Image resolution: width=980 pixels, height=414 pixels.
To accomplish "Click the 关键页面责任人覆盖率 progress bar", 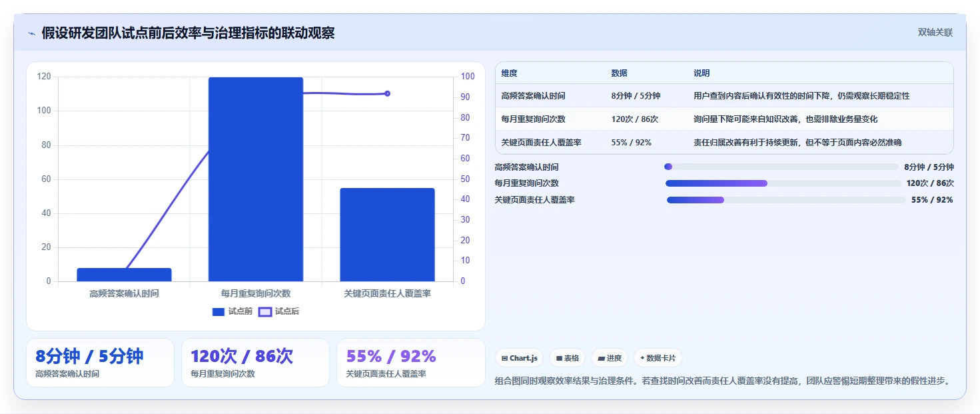I will click(x=786, y=200).
